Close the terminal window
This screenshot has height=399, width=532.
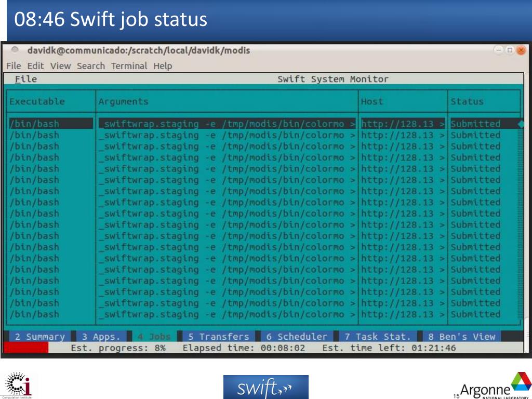tap(521, 50)
